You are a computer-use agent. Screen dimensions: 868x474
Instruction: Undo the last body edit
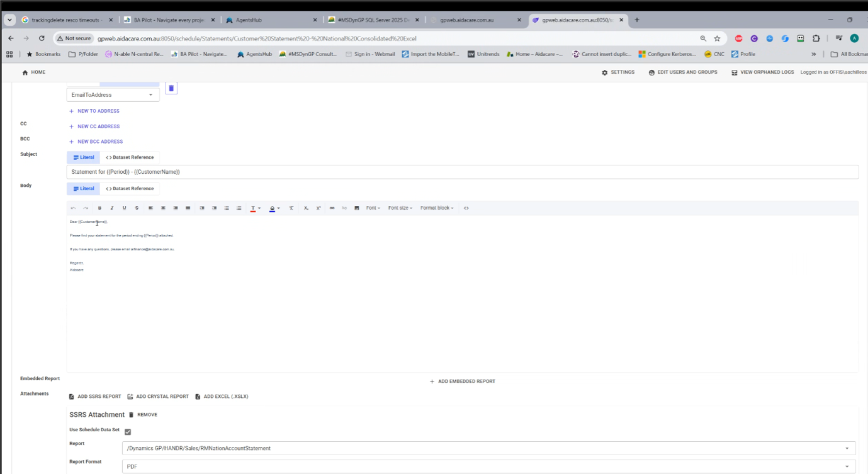coord(73,208)
